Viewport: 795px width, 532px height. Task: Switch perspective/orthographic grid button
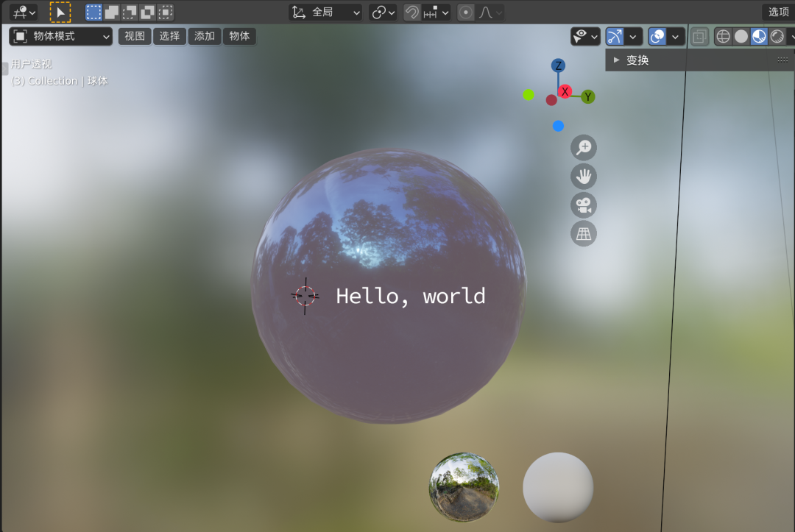pyautogui.click(x=584, y=233)
